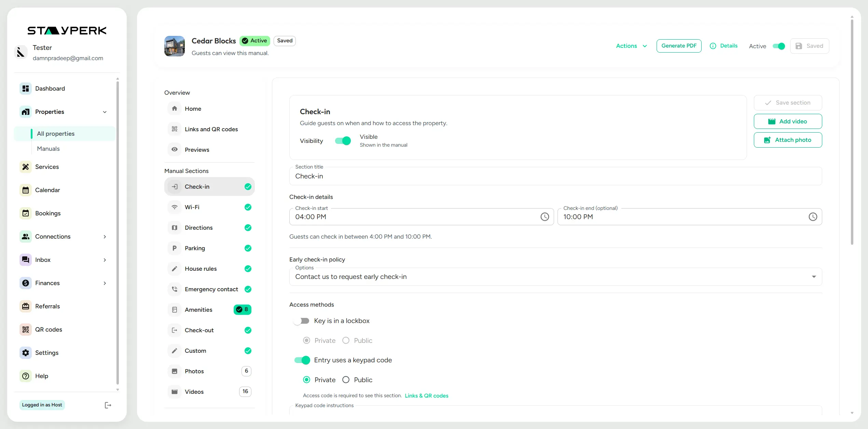Viewport: 868px width, 429px height.
Task: Open the Check-in manual section
Action: pyautogui.click(x=209, y=187)
